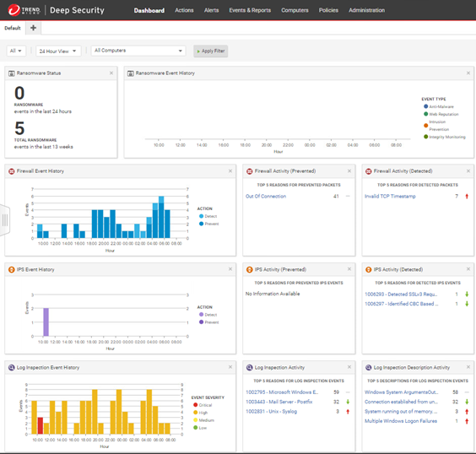Image resolution: width=476 pixels, height=454 pixels.
Task: Toggle High severity legend swatch
Action: [196, 413]
